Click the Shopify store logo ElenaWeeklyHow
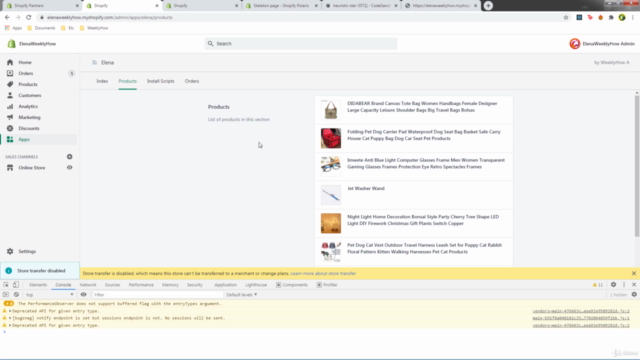Image resolution: width=640 pixels, height=360 pixels. [31, 44]
